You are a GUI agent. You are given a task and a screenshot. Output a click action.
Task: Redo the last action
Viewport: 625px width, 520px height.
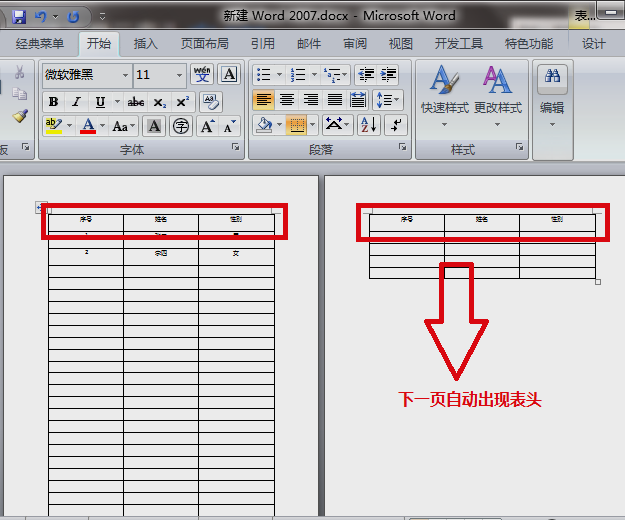click(73, 17)
